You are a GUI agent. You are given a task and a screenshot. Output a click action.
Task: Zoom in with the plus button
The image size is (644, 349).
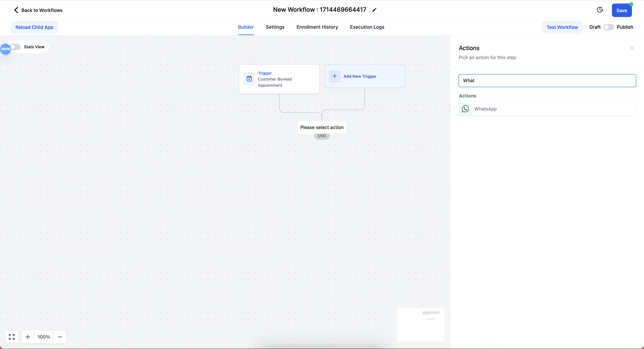pos(28,337)
